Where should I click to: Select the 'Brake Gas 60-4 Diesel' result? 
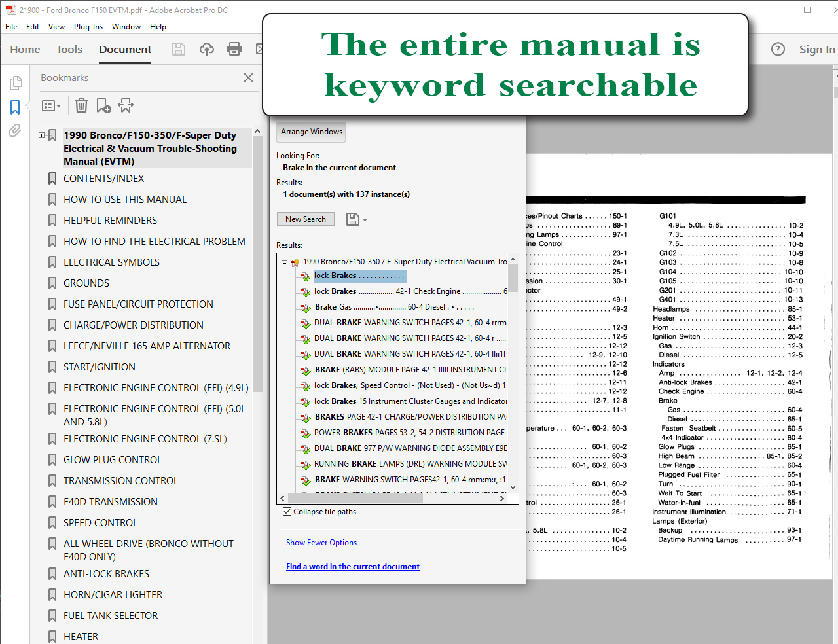(394, 307)
